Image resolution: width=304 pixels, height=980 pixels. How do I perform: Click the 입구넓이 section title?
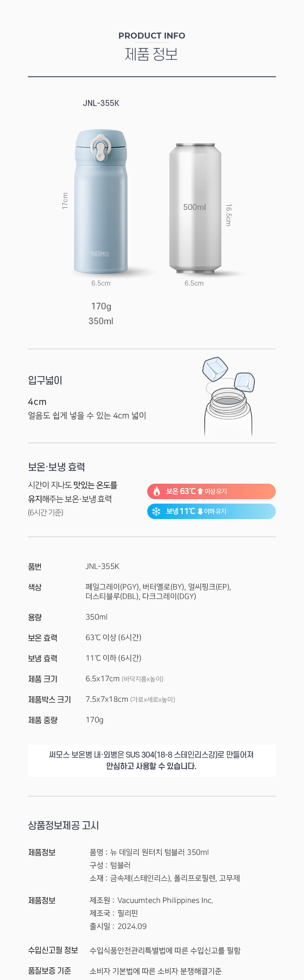[x=45, y=380]
